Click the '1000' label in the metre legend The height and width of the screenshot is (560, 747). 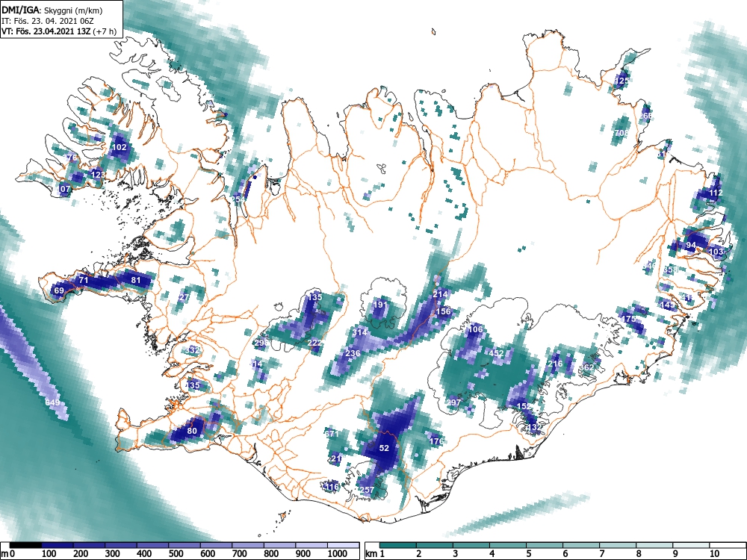[338, 554]
